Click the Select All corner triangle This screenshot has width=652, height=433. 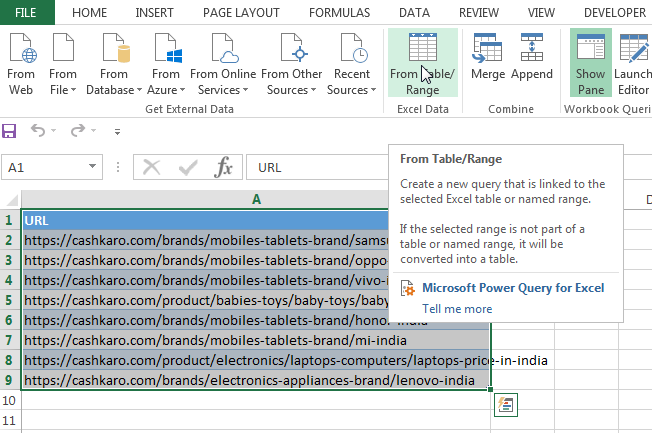[11, 199]
